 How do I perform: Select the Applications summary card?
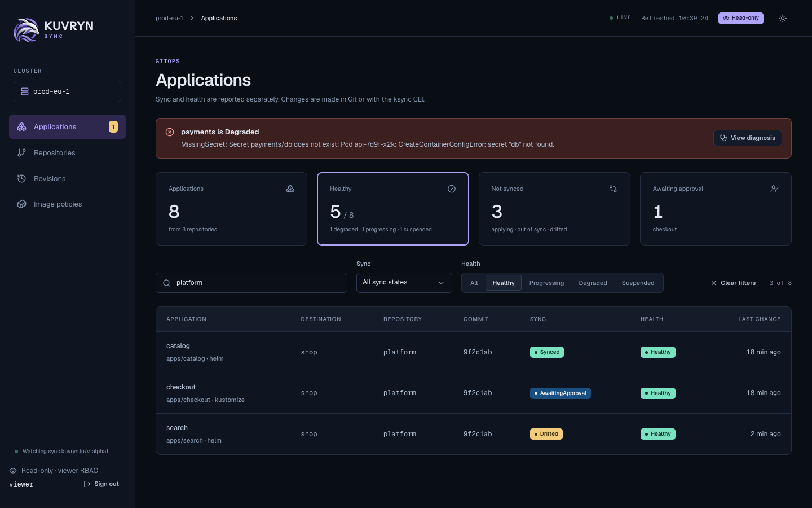[x=231, y=209]
